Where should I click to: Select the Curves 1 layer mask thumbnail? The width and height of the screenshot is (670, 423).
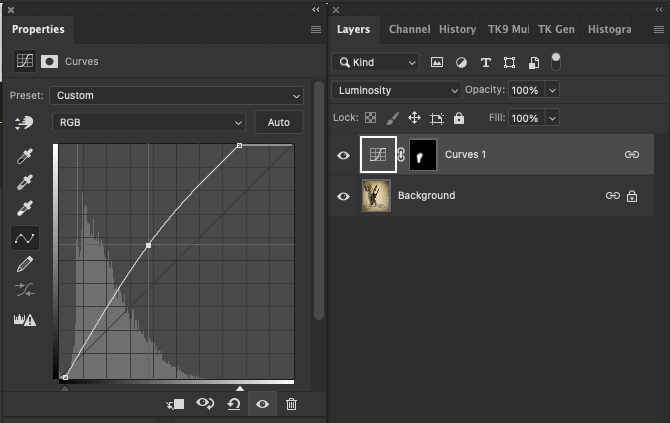424,155
